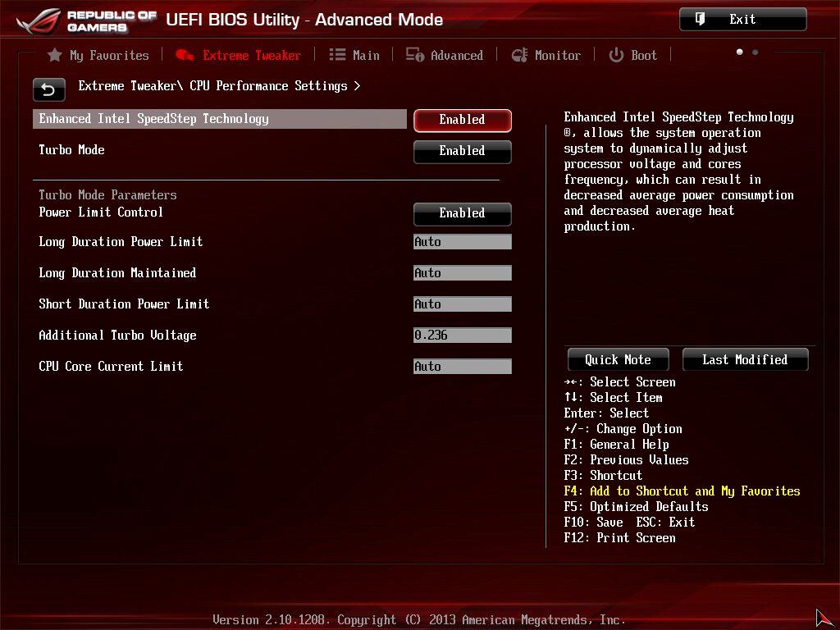Click Long Duration Maintained value field
Screen dimensions: 840x630
(x=463, y=272)
